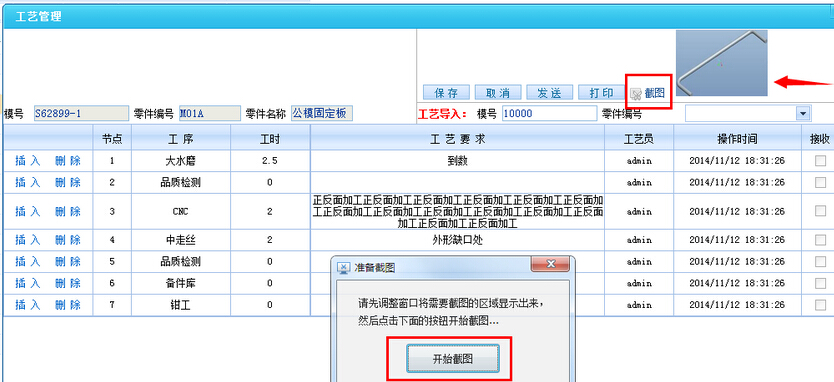Click the 发送 button
The width and height of the screenshot is (834, 382).
pyautogui.click(x=550, y=93)
